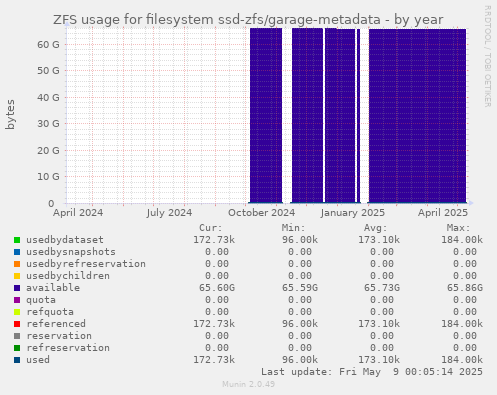Select the usedbydataset legend label

pos(65,240)
